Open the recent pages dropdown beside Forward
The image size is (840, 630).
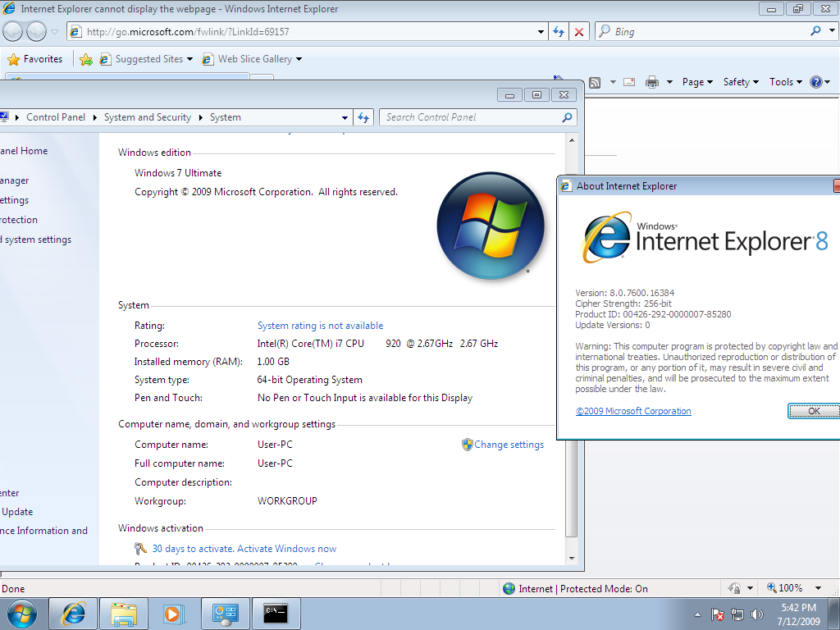coord(54,32)
